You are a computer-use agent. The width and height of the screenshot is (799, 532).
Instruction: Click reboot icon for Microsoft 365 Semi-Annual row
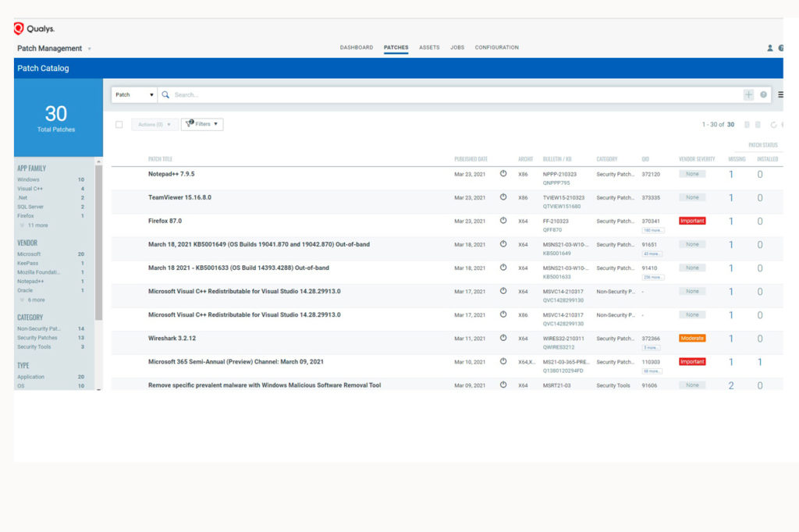pyautogui.click(x=503, y=361)
